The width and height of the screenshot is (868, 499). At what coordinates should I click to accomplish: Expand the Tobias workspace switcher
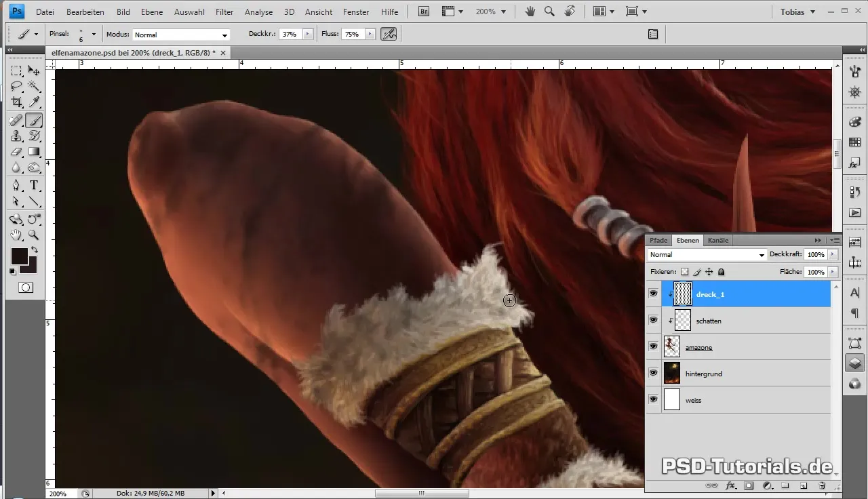(797, 12)
